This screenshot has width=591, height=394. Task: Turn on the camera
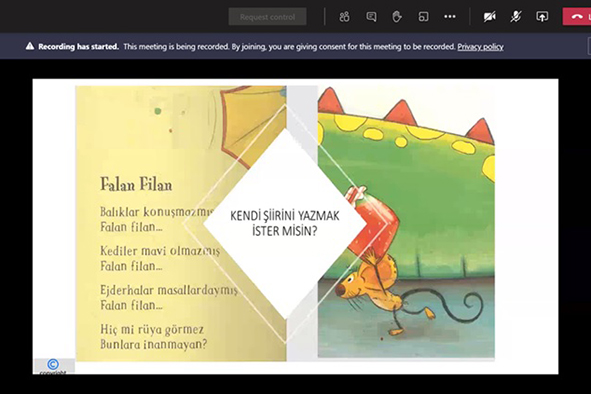tap(490, 17)
